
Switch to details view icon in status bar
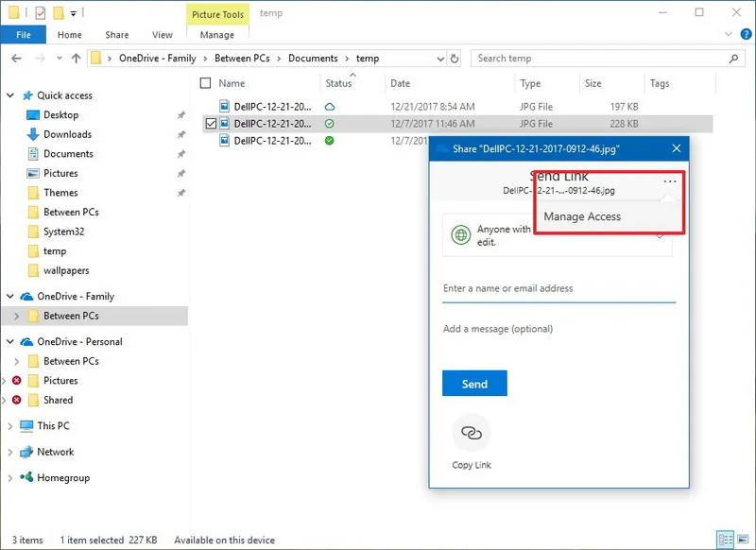[725, 539]
